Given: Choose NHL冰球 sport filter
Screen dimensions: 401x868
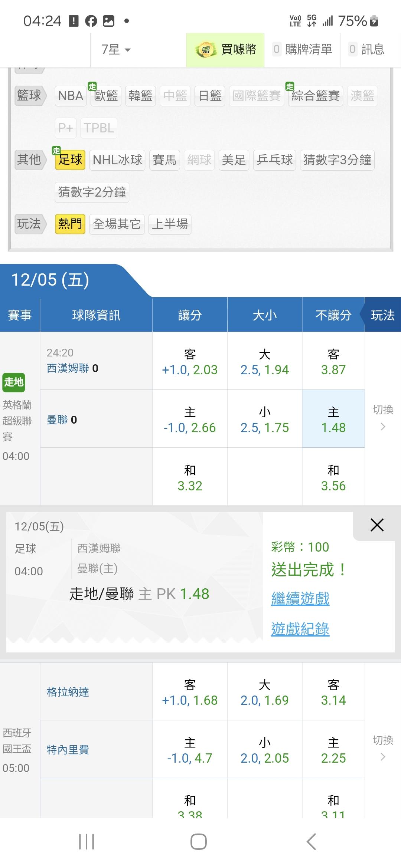Looking at the screenshot, I should click(x=117, y=160).
